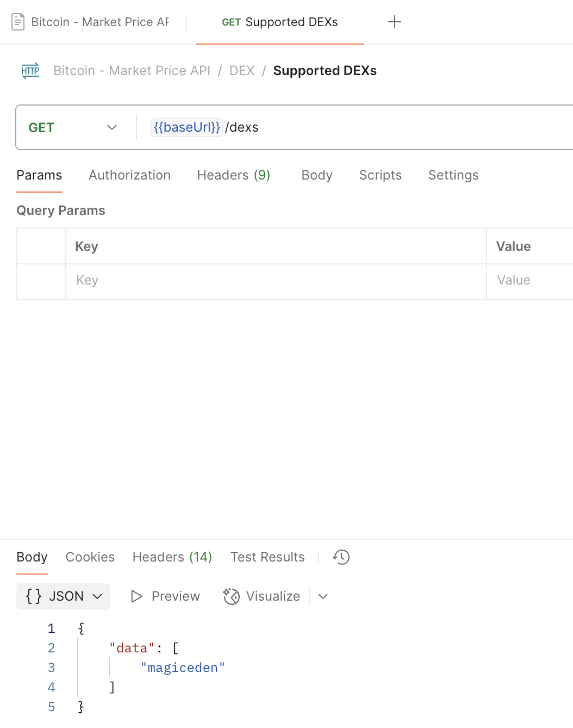Click the HTTP request icon in the breadcrumb
This screenshot has width=573, height=728.
click(30, 71)
